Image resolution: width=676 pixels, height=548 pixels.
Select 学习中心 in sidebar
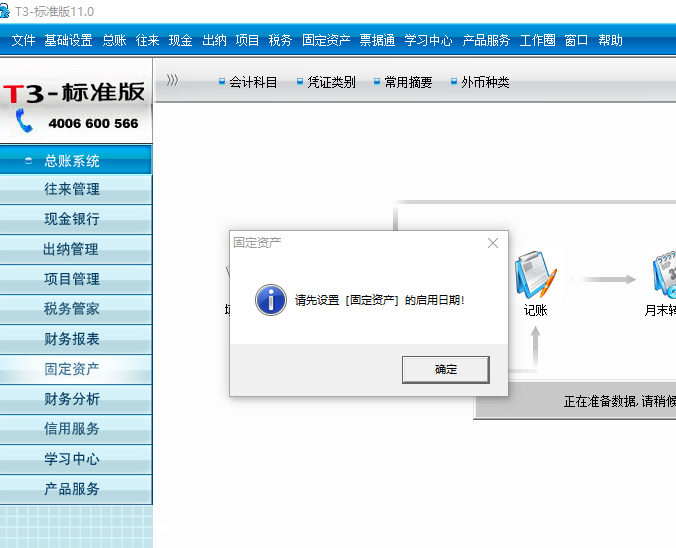(76, 459)
